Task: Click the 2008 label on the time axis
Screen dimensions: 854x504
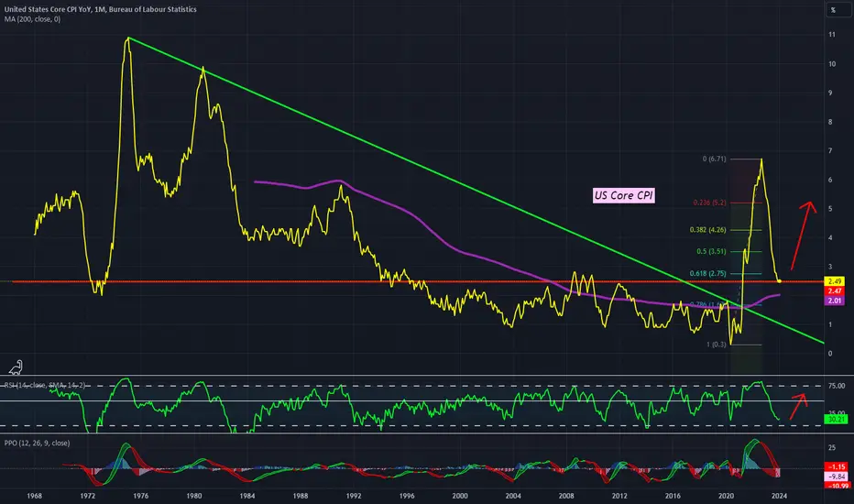Action: 566,496
